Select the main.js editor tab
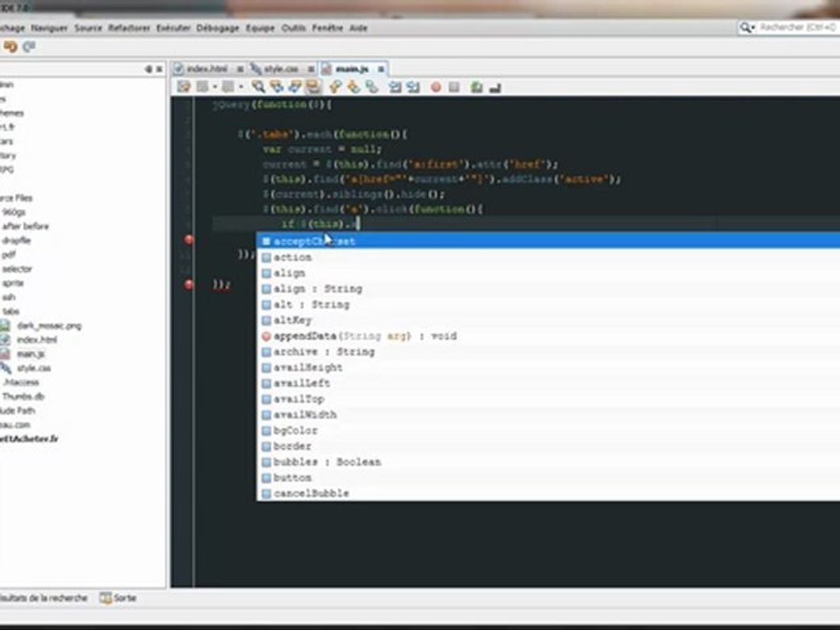 352,68
